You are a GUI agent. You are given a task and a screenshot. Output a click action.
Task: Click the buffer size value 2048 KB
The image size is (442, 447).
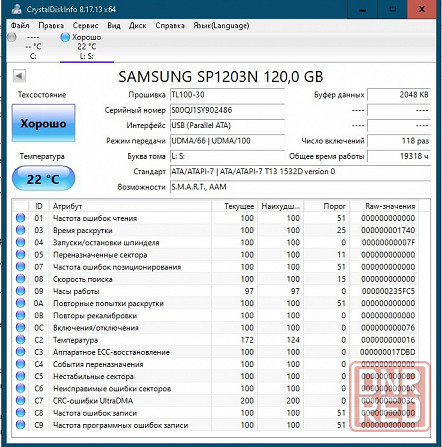(x=399, y=95)
